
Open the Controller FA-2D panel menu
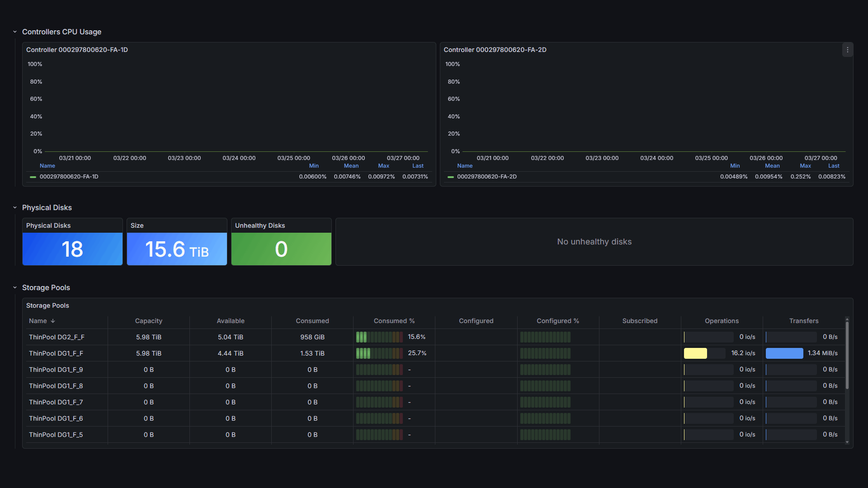pos(847,50)
